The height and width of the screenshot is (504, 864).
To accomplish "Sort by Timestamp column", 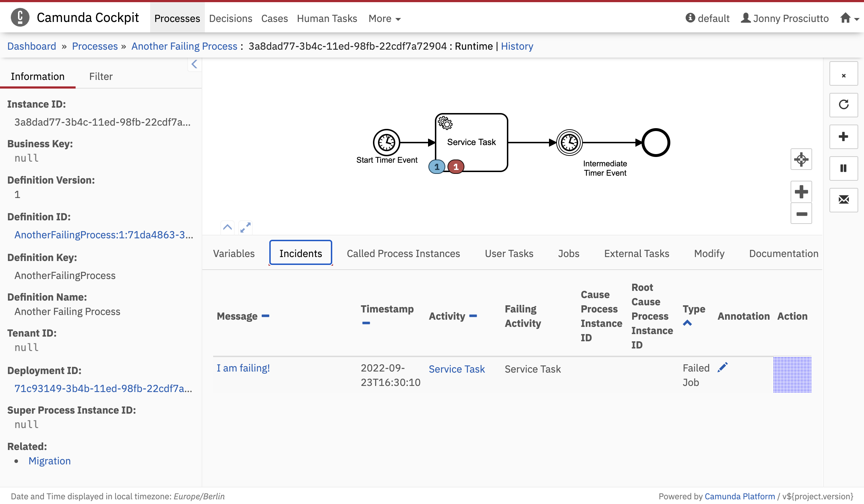I will 366,323.
